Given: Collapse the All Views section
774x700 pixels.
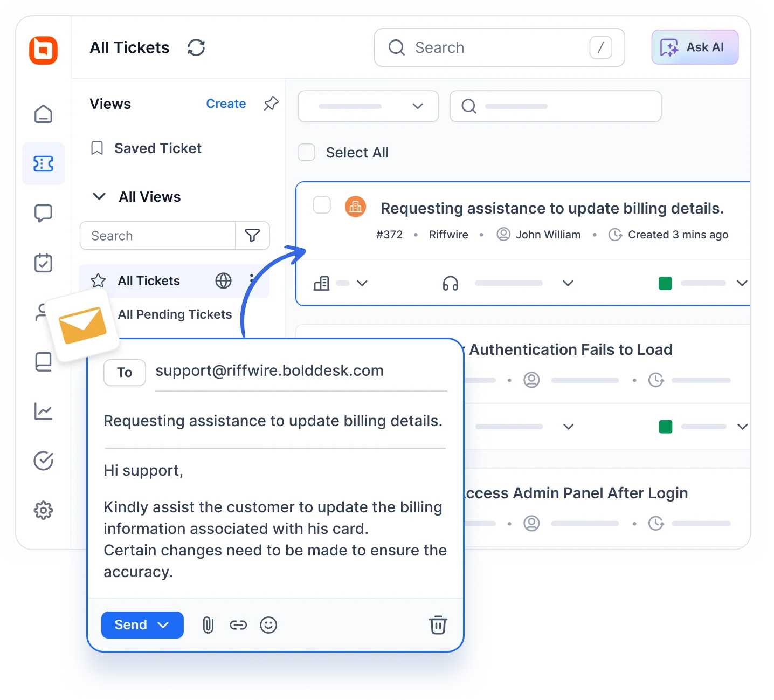Looking at the screenshot, I should (x=99, y=196).
